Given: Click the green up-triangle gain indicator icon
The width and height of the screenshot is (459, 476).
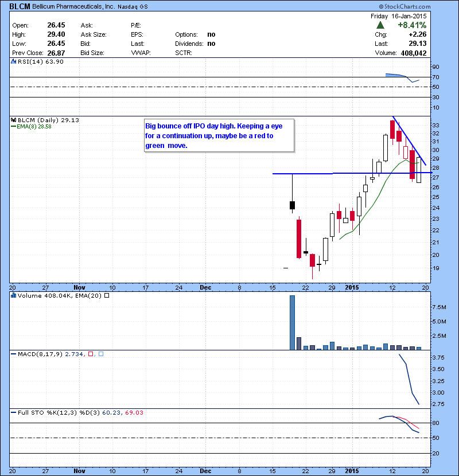Looking at the screenshot, I should 380,25.
